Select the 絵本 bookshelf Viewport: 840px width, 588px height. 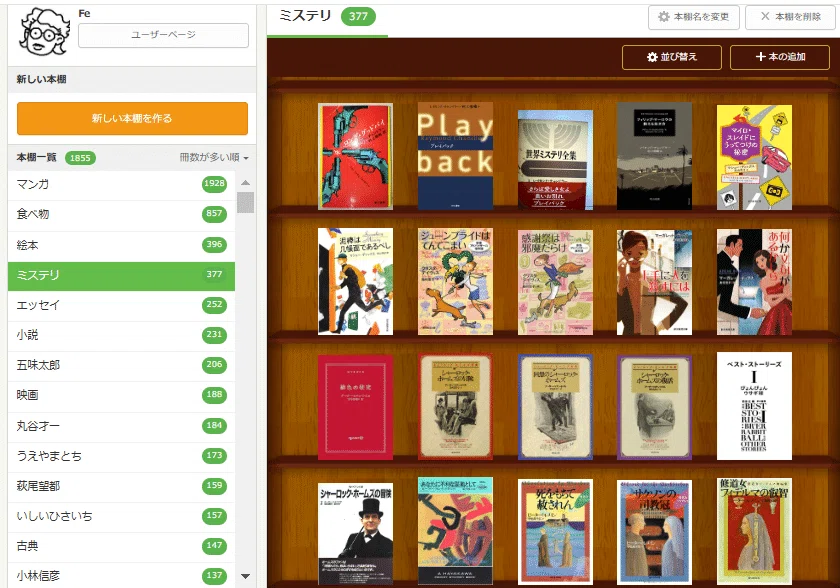122,245
